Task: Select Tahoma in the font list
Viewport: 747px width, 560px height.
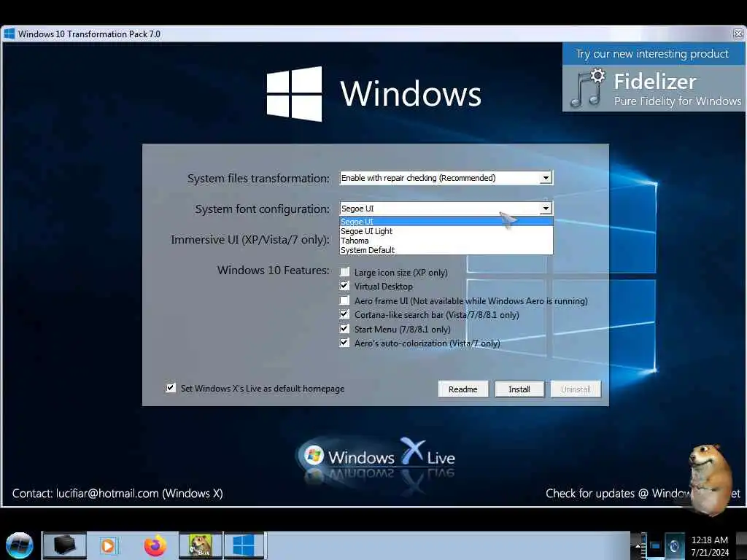Action: click(x=446, y=241)
